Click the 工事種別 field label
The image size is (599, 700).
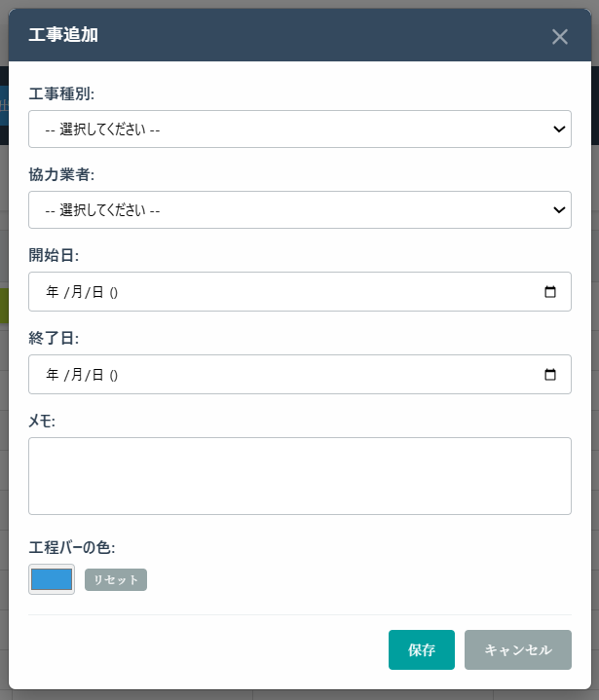(67, 93)
